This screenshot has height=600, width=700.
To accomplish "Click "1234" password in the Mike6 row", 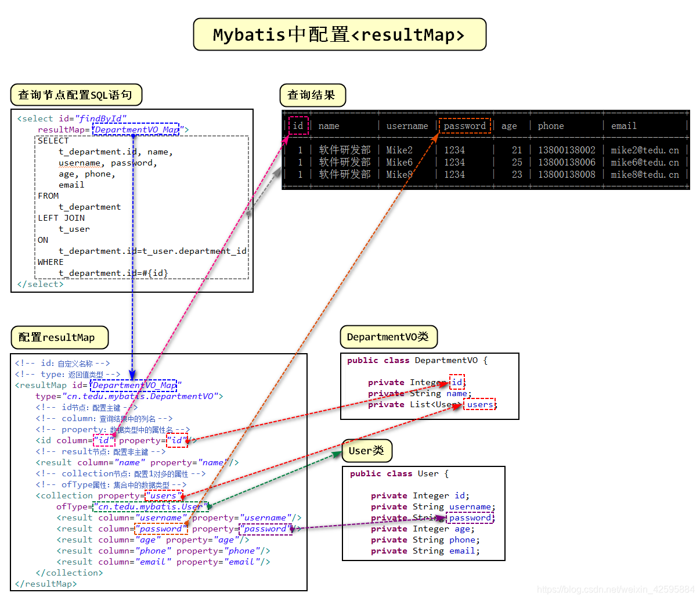I will [454, 162].
